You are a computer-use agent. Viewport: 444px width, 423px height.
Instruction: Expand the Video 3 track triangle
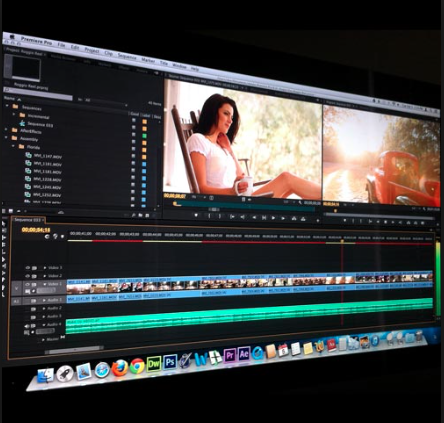(44, 268)
